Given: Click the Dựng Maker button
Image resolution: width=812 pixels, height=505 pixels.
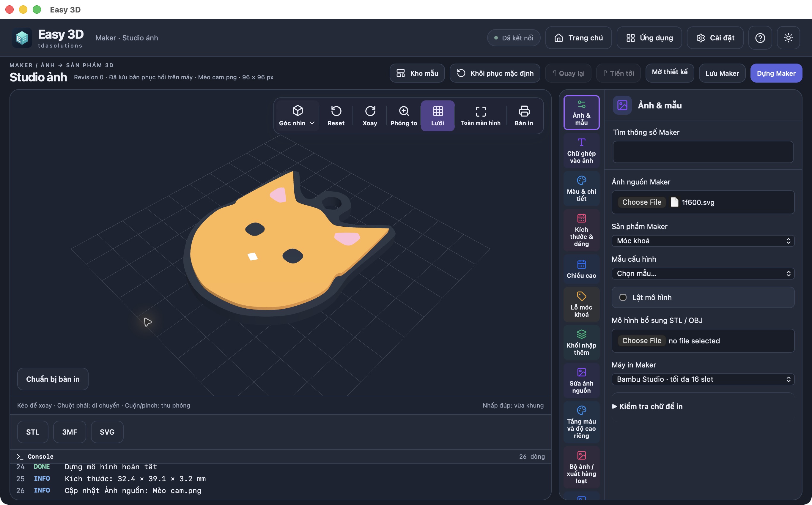Looking at the screenshot, I should point(776,73).
